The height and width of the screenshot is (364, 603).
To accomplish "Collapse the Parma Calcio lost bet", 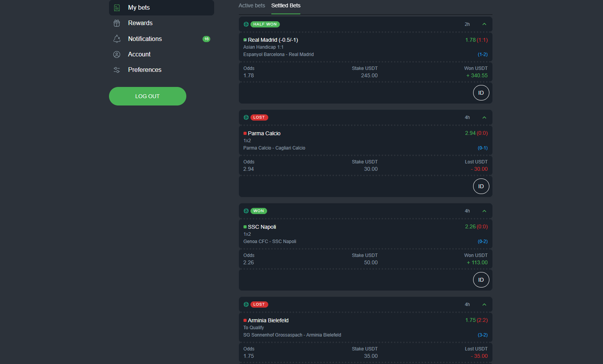I will (484, 117).
